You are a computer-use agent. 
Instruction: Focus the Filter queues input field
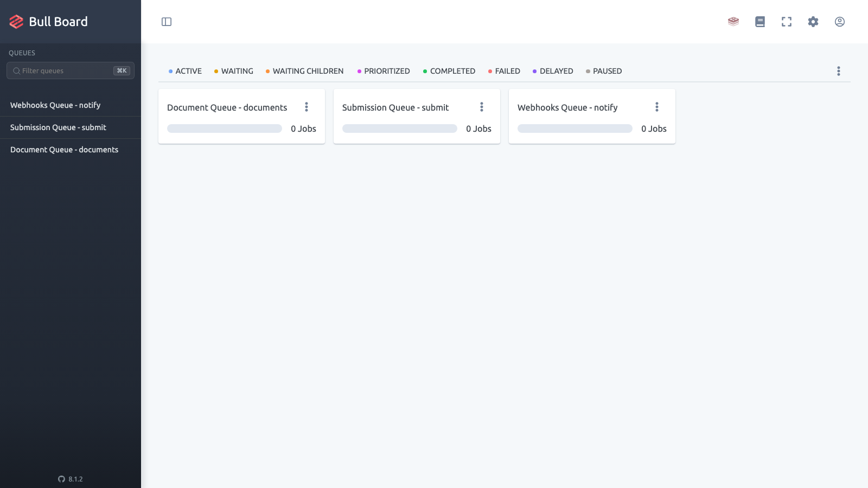71,70
